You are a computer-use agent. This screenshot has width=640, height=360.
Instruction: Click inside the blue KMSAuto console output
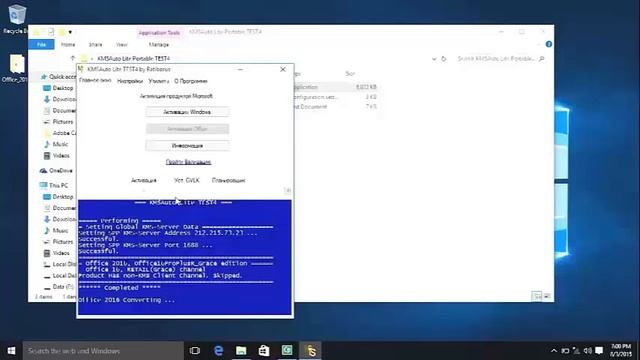point(184,257)
